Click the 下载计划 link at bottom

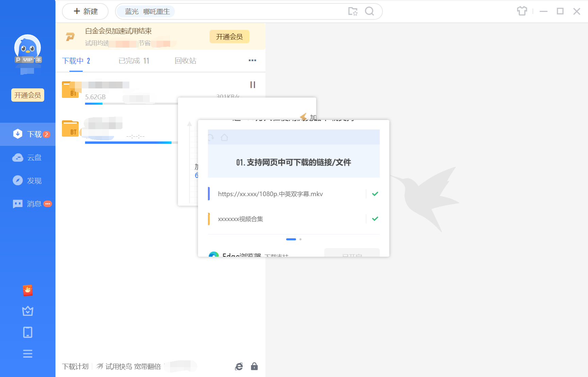click(x=75, y=366)
